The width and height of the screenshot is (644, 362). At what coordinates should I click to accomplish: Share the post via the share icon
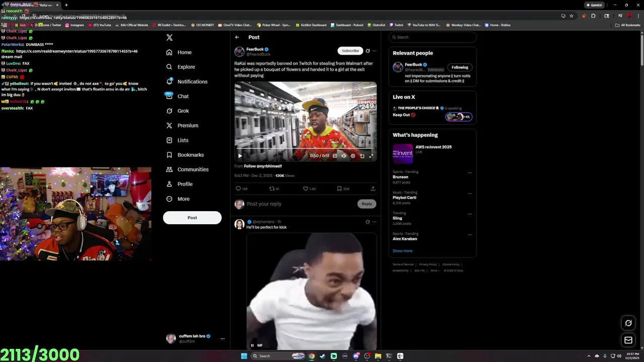click(373, 189)
